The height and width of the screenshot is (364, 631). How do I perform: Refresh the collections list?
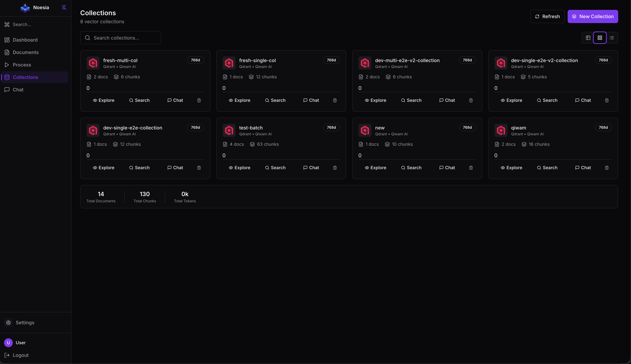point(547,16)
